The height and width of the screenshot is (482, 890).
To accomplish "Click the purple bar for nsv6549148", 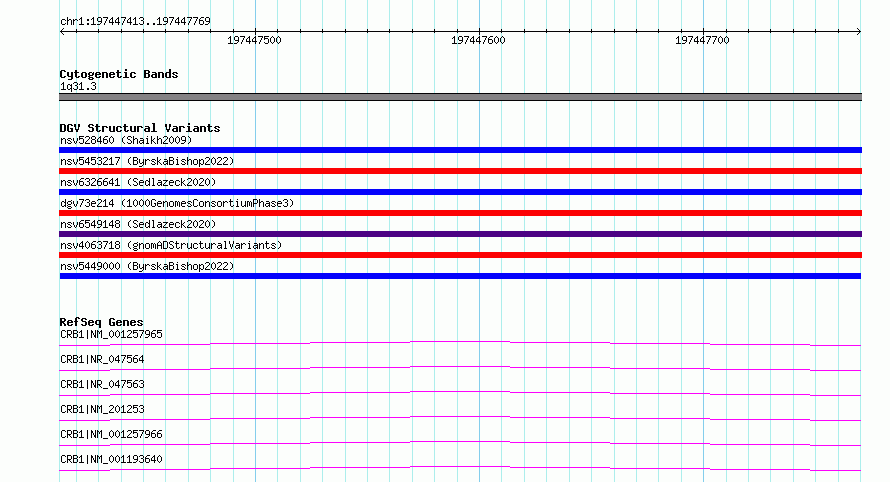I will pos(460,234).
